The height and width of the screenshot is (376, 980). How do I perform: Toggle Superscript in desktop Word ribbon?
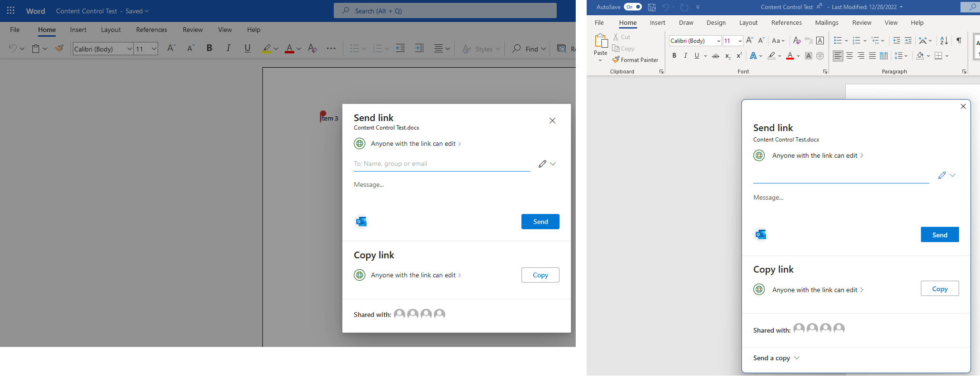739,56
